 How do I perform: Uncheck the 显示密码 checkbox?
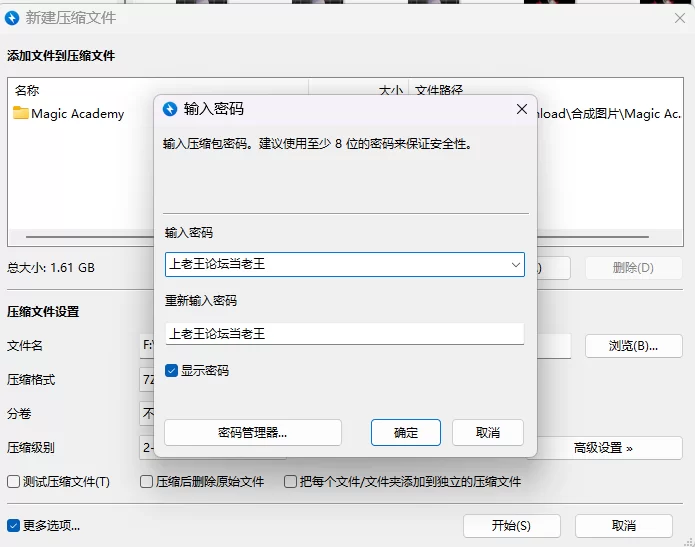pyautogui.click(x=172, y=370)
